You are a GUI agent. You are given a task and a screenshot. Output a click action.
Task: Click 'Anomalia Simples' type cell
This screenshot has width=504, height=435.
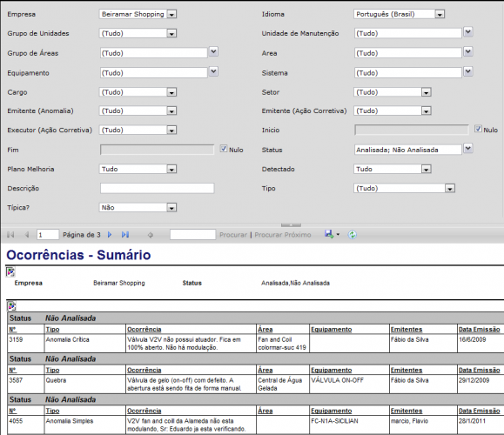point(70,421)
